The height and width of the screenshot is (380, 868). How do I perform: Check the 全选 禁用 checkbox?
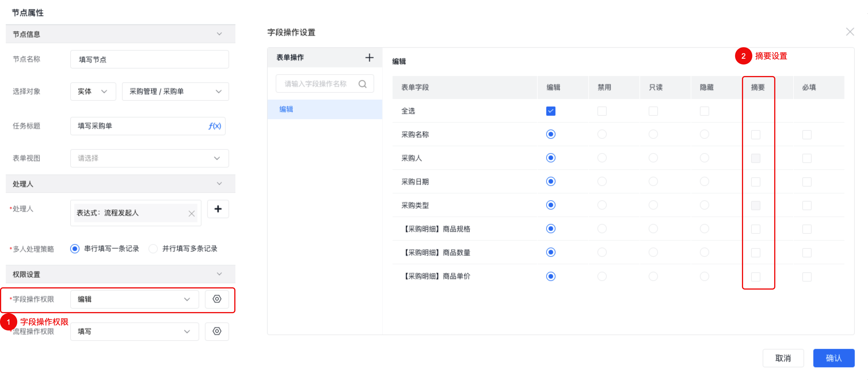[x=602, y=111]
